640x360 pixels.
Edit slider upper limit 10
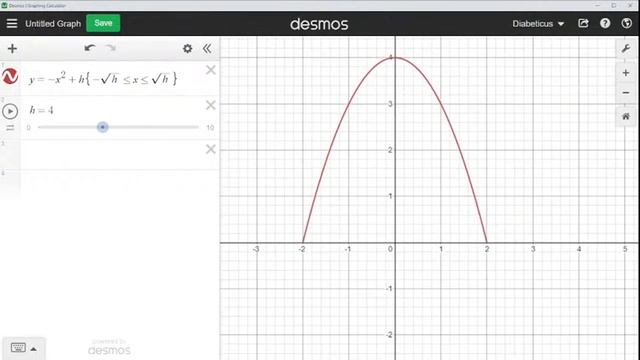(210, 128)
